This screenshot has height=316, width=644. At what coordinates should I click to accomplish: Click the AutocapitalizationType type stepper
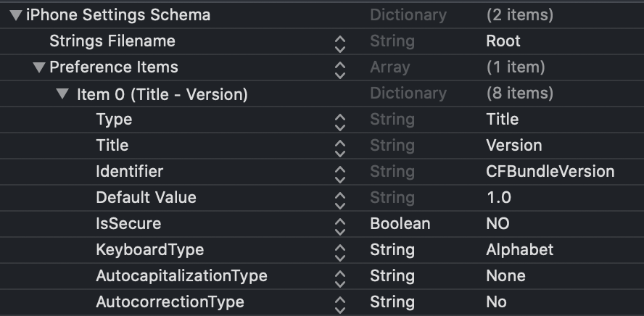[x=340, y=276]
